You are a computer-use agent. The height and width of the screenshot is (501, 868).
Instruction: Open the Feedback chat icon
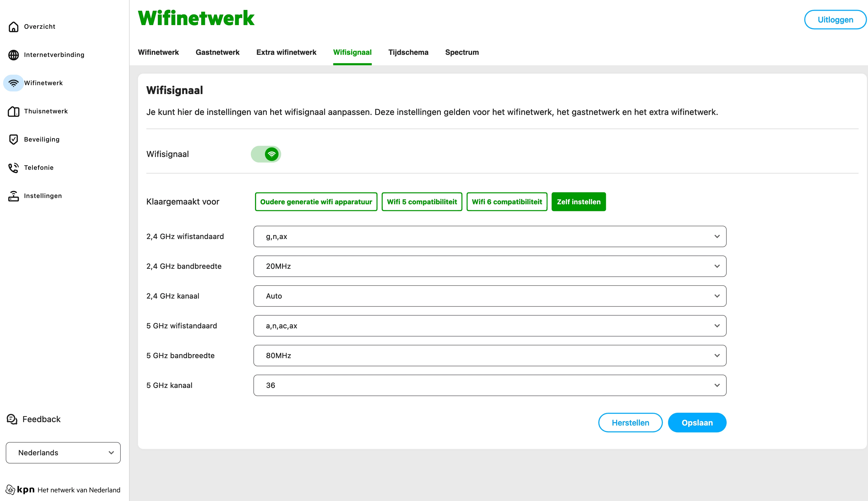(x=12, y=419)
